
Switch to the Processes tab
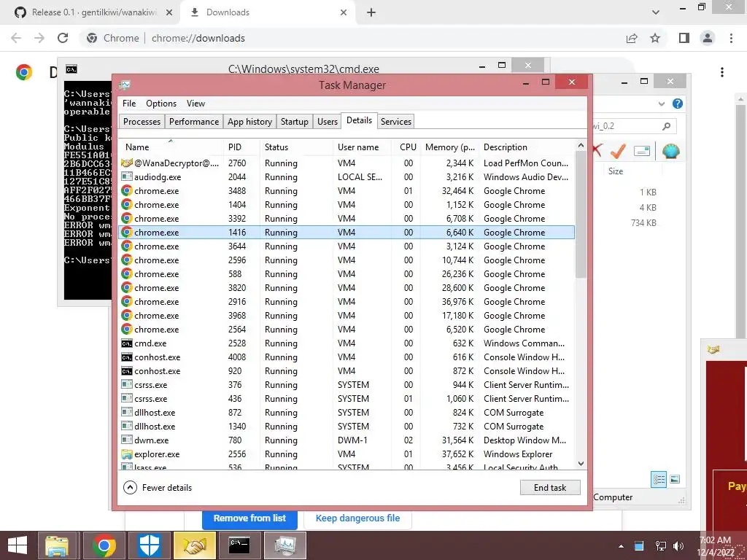click(142, 122)
